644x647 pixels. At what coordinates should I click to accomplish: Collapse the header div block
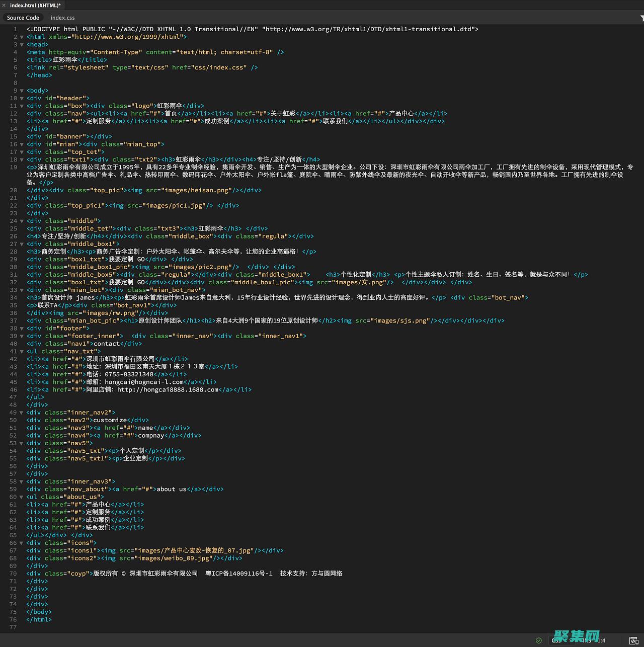click(21, 98)
